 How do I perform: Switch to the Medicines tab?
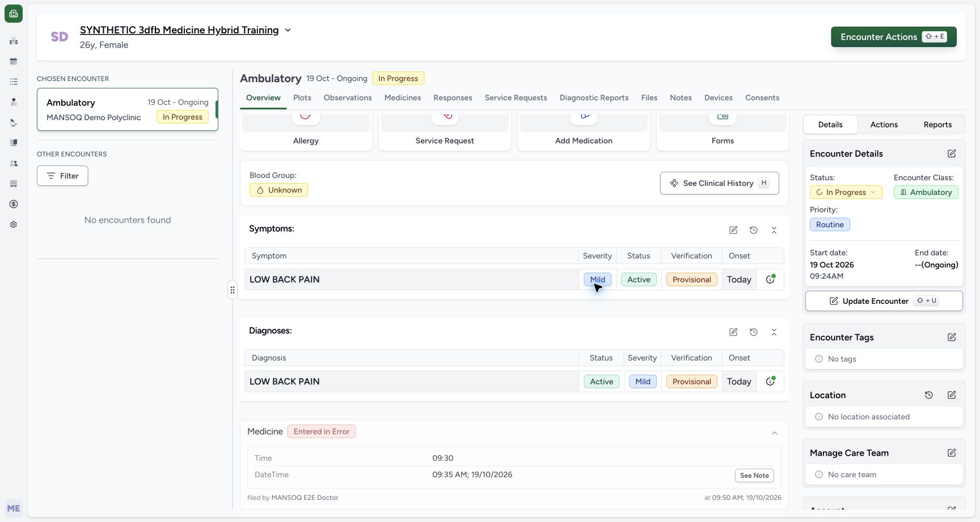403,97
